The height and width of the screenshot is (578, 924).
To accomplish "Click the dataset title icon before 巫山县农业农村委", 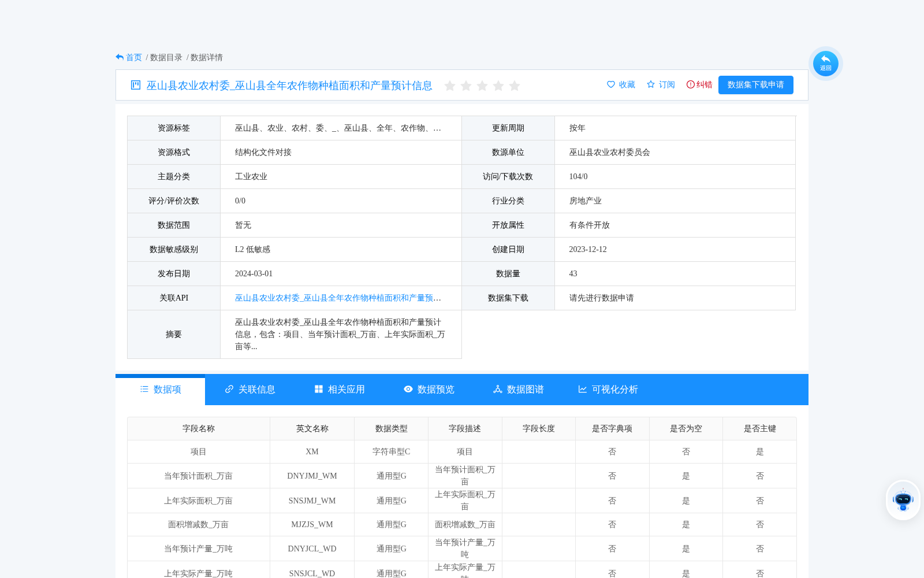I will tap(136, 85).
